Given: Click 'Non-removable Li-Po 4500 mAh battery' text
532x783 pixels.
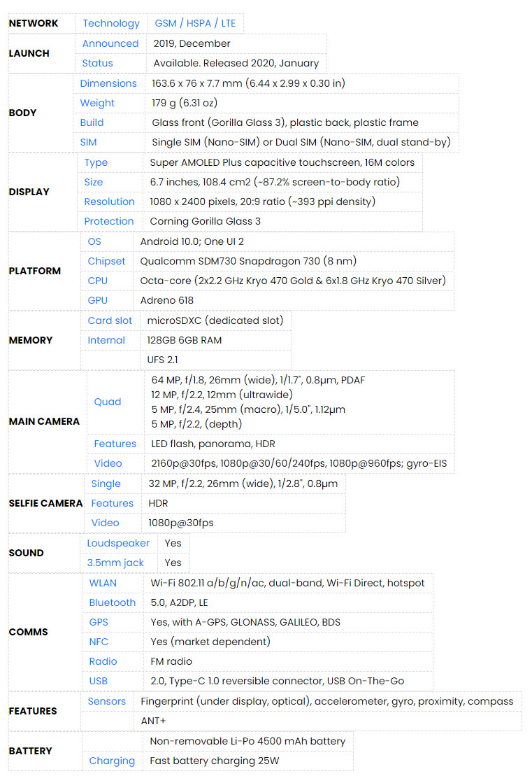Looking at the screenshot, I should click(247, 742).
